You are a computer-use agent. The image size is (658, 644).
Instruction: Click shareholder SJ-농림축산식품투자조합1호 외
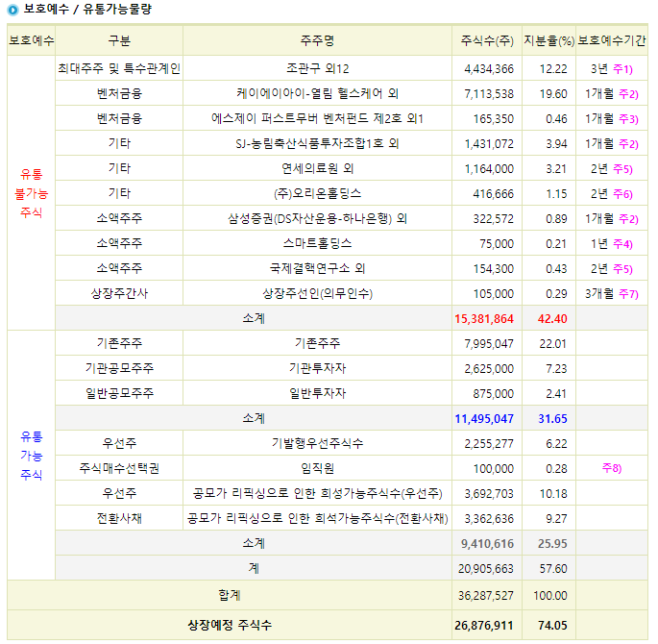point(317,143)
